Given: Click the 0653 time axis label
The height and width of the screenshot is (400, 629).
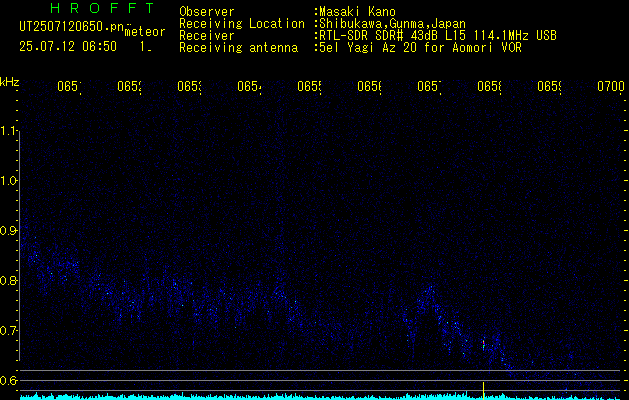Looking at the screenshot, I should 189,86.
